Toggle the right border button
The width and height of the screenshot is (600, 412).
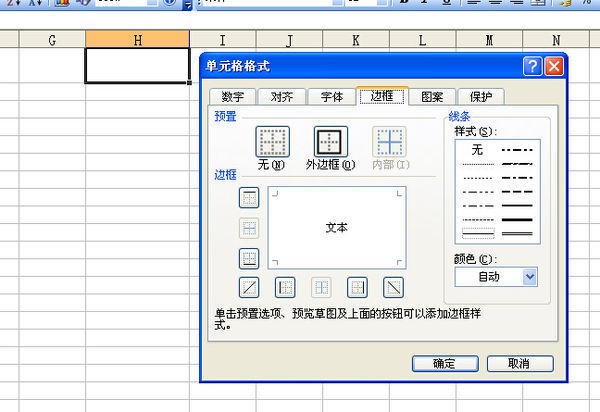(357, 287)
